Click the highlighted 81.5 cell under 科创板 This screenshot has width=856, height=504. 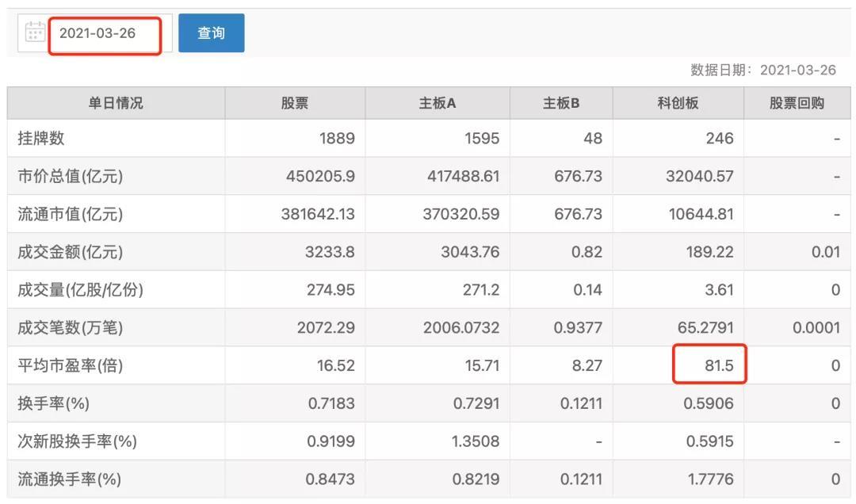coord(709,365)
